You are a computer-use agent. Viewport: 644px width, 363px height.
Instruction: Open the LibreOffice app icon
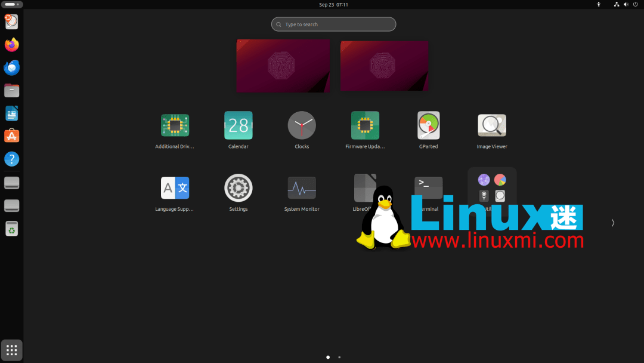point(365,188)
